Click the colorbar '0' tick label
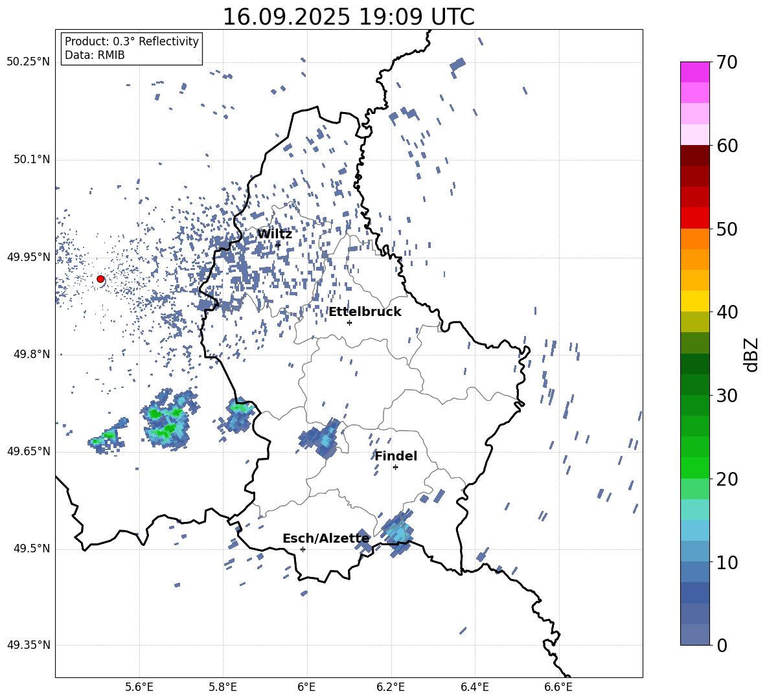 (722, 645)
